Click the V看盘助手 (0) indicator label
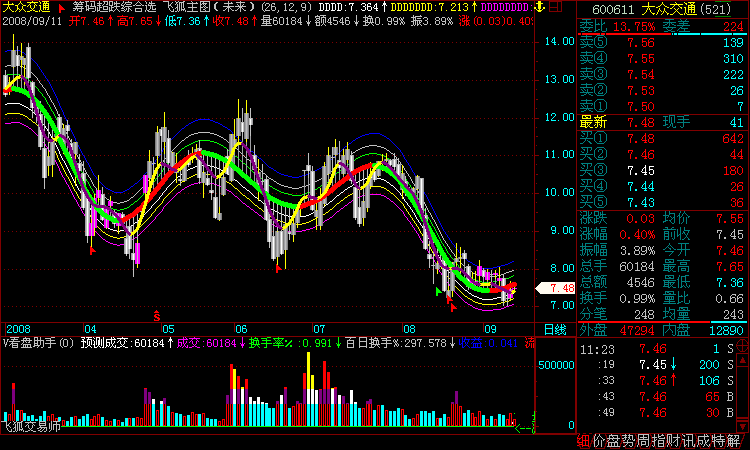 (x=38, y=343)
